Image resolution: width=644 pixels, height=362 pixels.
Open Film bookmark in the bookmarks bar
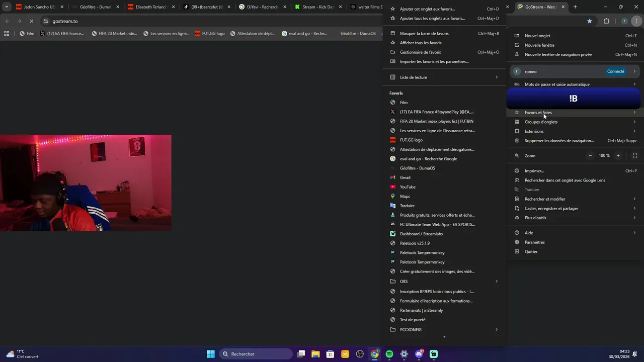click(x=27, y=34)
